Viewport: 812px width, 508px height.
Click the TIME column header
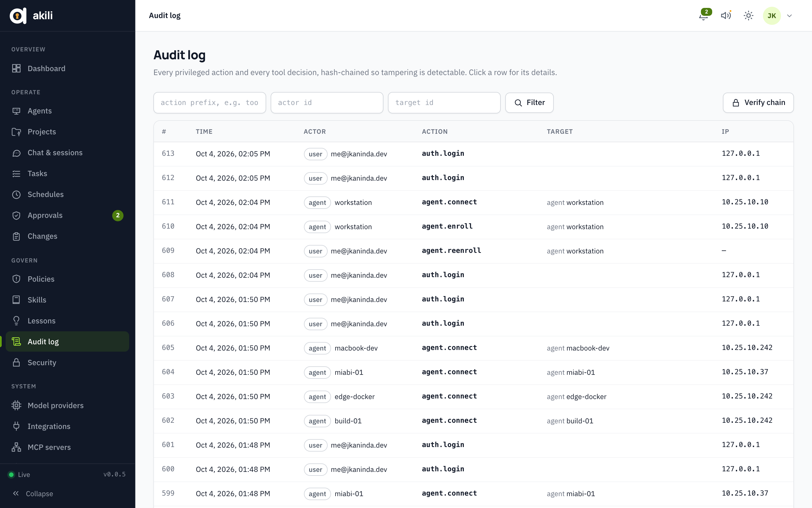point(204,131)
